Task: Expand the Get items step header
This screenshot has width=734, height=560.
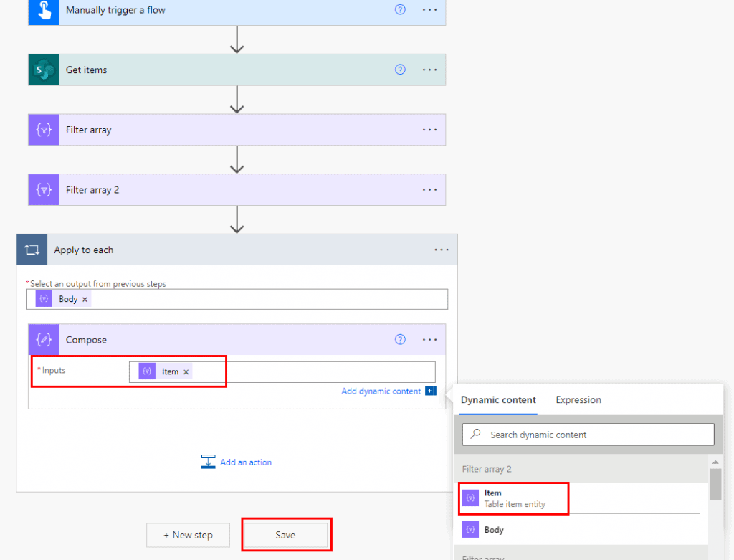Action: pyautogui.click(x=237, y=70)
